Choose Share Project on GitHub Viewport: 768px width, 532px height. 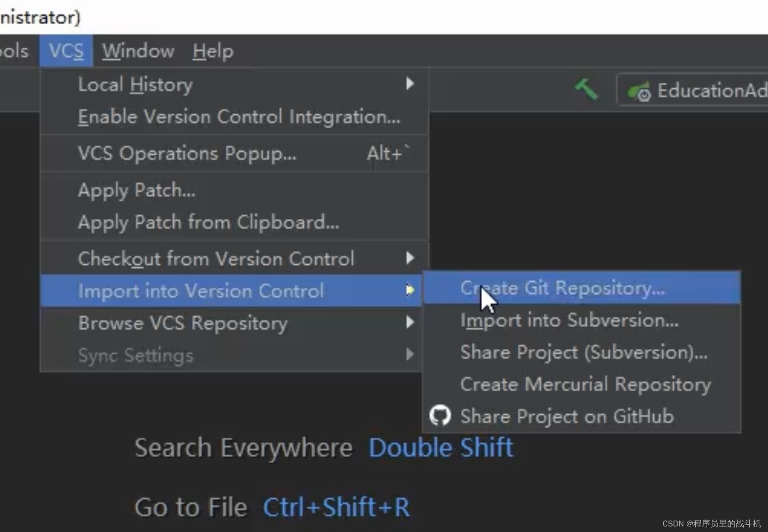coord(582,416)
